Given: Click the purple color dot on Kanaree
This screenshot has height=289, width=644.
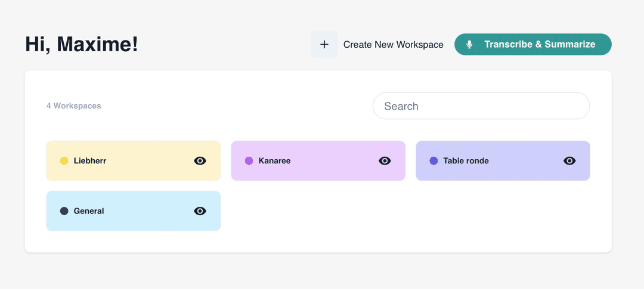Looking at the screenshot, I should pyautogui.click(x=249, y=161).
